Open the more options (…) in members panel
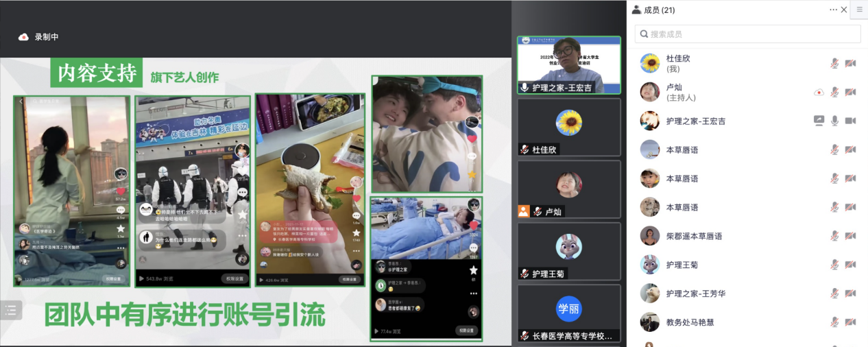Screen dimensions: 868x347 (x=833, y=10)
